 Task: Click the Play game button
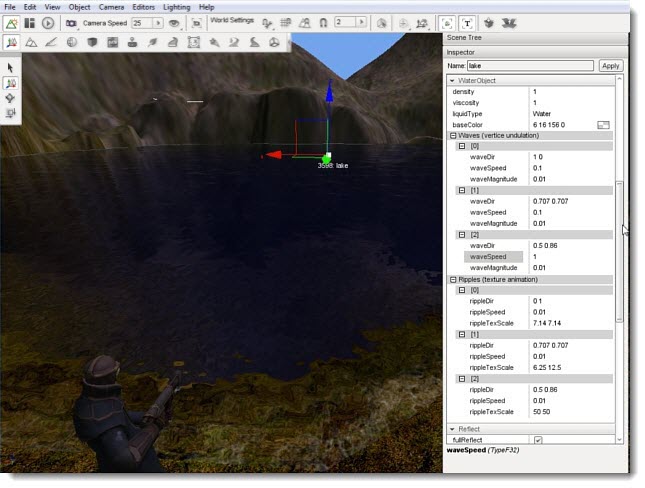[48, 23]
